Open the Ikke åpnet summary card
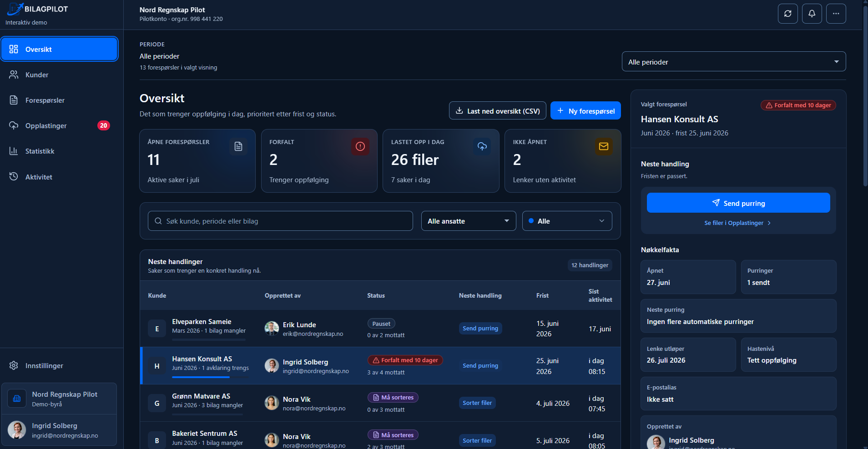The width and height of the screenshot is (868, 449). (x=563, y=161)
